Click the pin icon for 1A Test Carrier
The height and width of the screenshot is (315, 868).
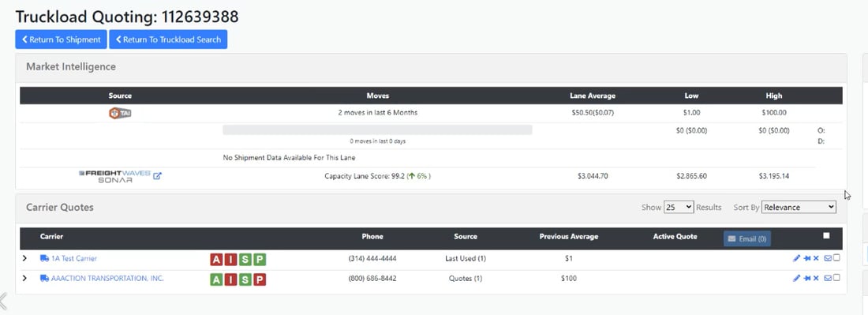pos(807,258)
